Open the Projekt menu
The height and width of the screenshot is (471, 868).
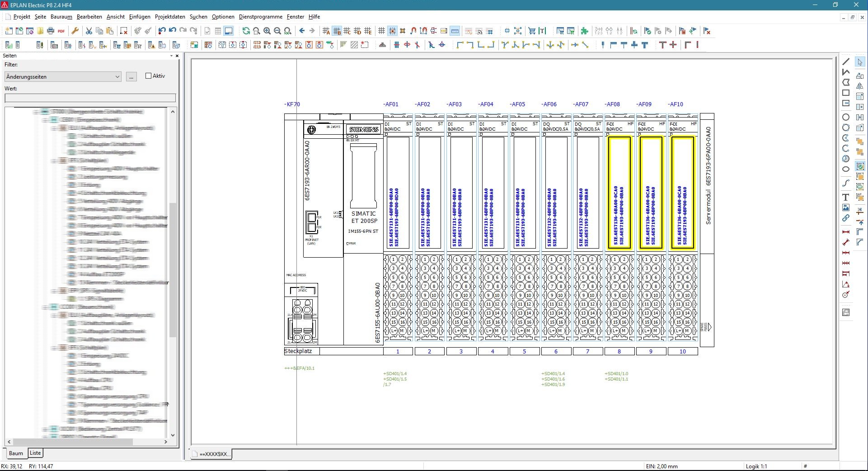(x=22, y=17)
